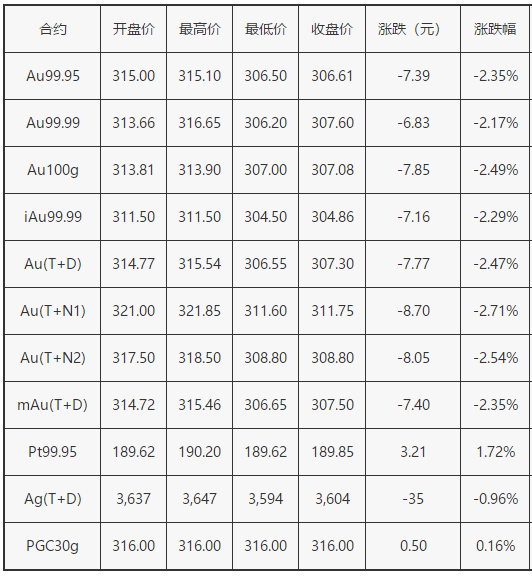Select the 开盘价 header cell
Screen dimensions: 532x579
(x=133, y=29)
